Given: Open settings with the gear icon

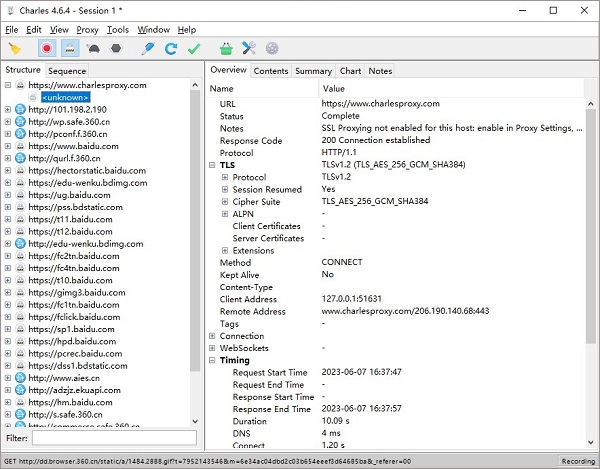Looking at the screenshot, I should pyautogui.click(x=272, y=48).
